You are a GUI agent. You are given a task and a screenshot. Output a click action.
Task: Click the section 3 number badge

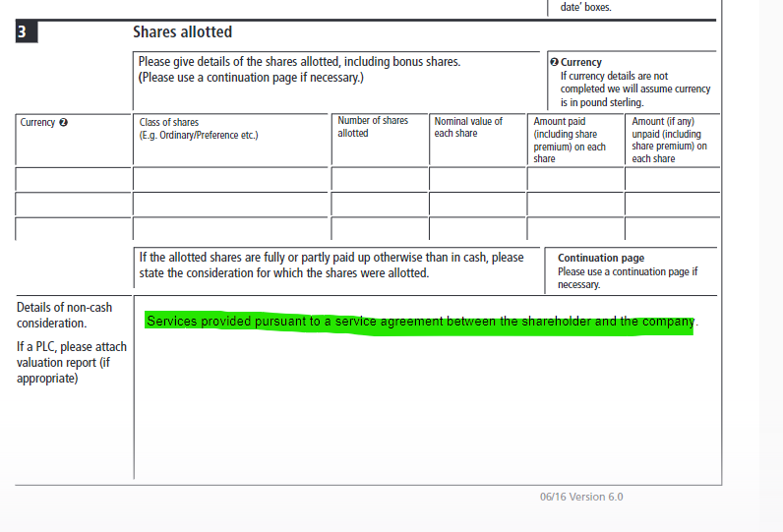coord(27,32)
